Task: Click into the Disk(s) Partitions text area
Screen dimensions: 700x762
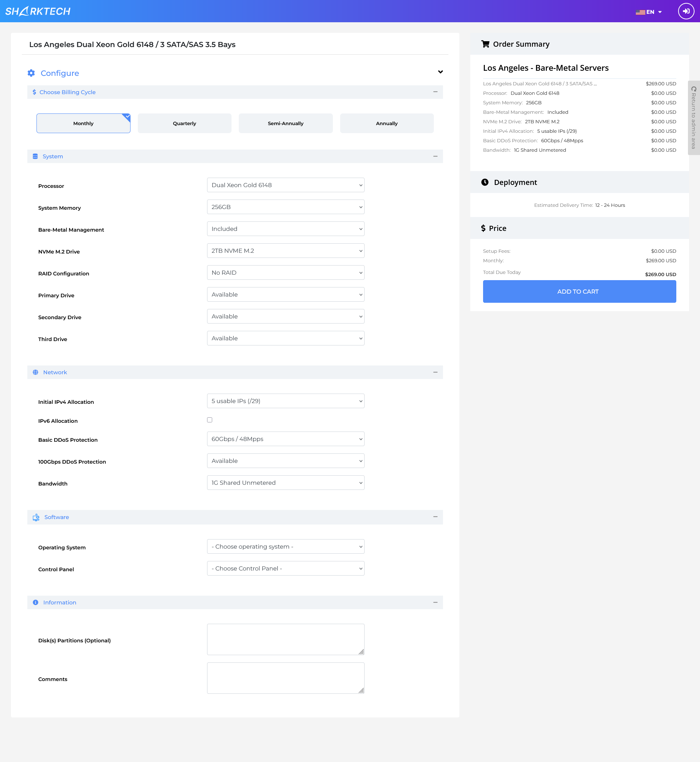Action: click(285, 639)
